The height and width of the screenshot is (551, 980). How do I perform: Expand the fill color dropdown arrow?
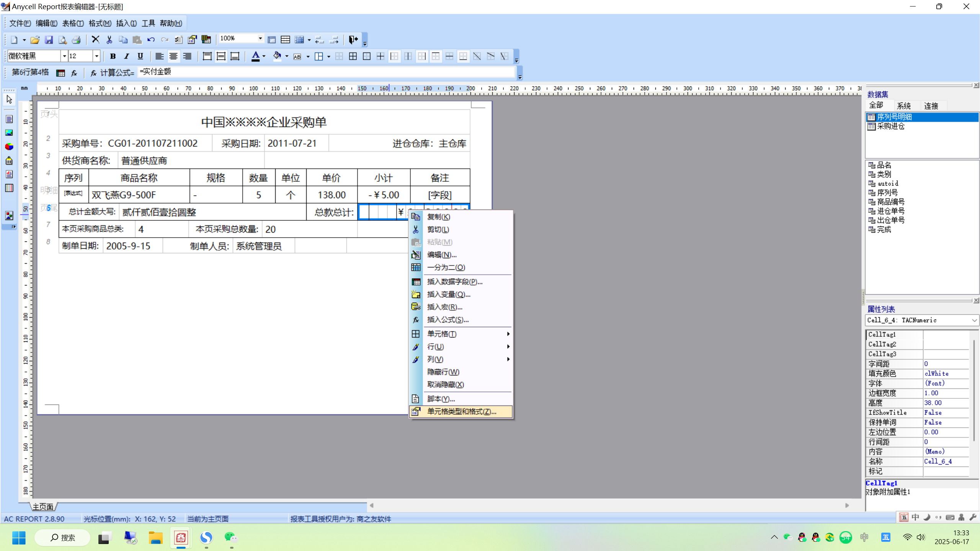click(287, 57)
